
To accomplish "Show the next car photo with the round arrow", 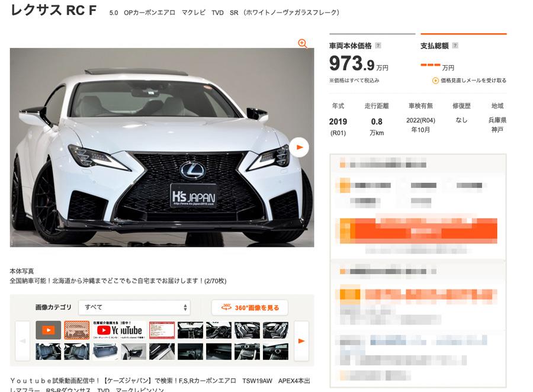I will [300, 147].
